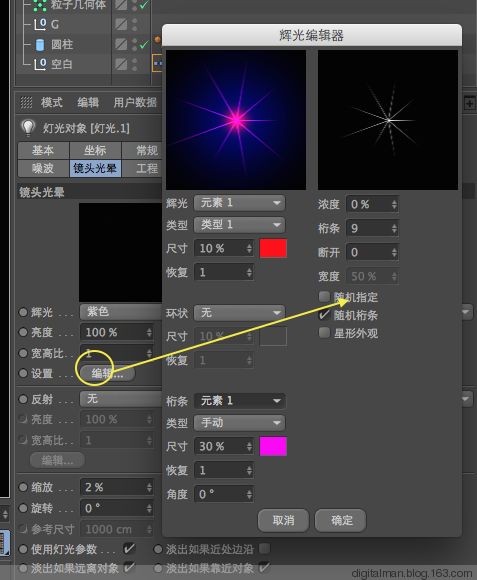This screenshot has height=580, width=477.
Task: Click the 缩放 2% input field
Action: pos(116,487)
